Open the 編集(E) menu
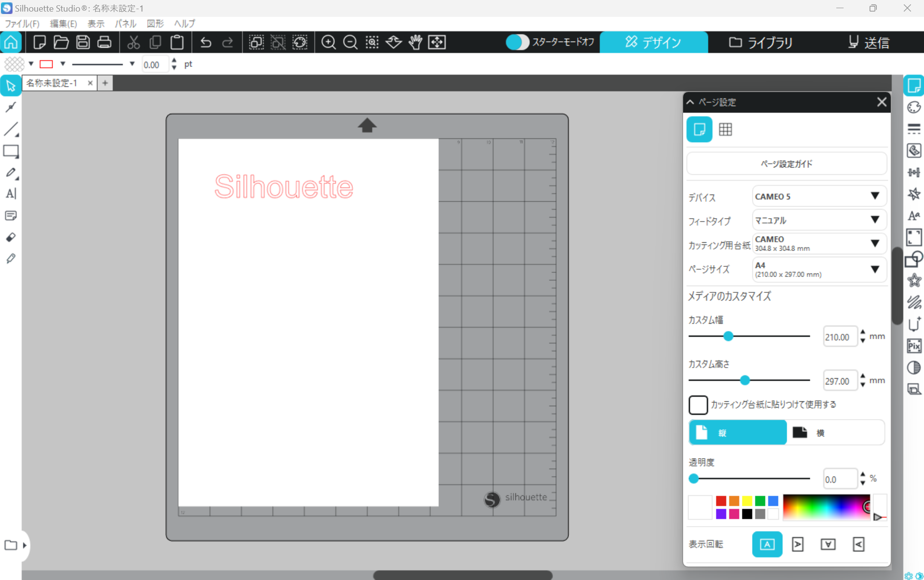924x580 pixels. pyautogui.click(x=63, y=24)
